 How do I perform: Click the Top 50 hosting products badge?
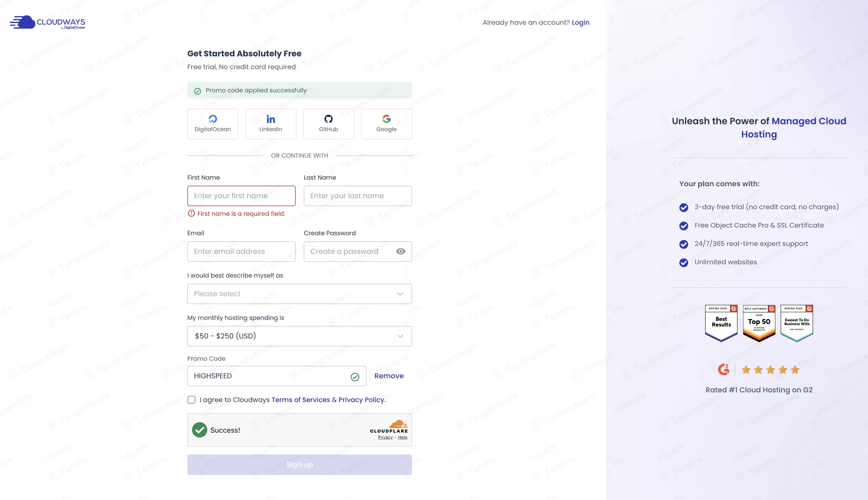click(x=759, y=323)
